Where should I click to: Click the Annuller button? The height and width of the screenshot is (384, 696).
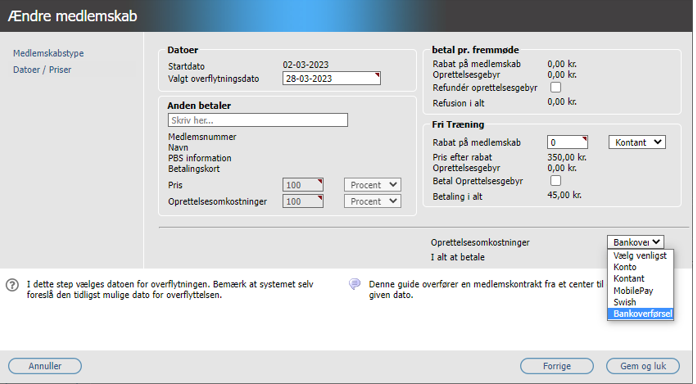[45, 366]
